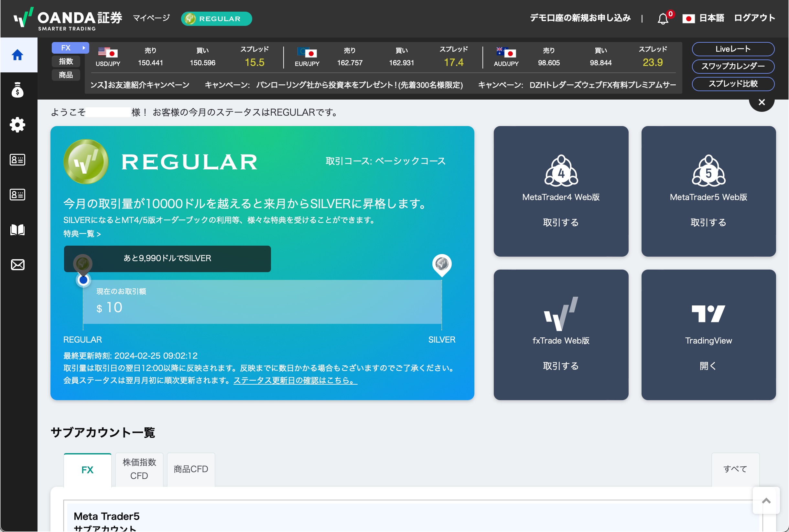Switch to FX sub-account tab
The image size is (789, 532).
click(88, 470)
